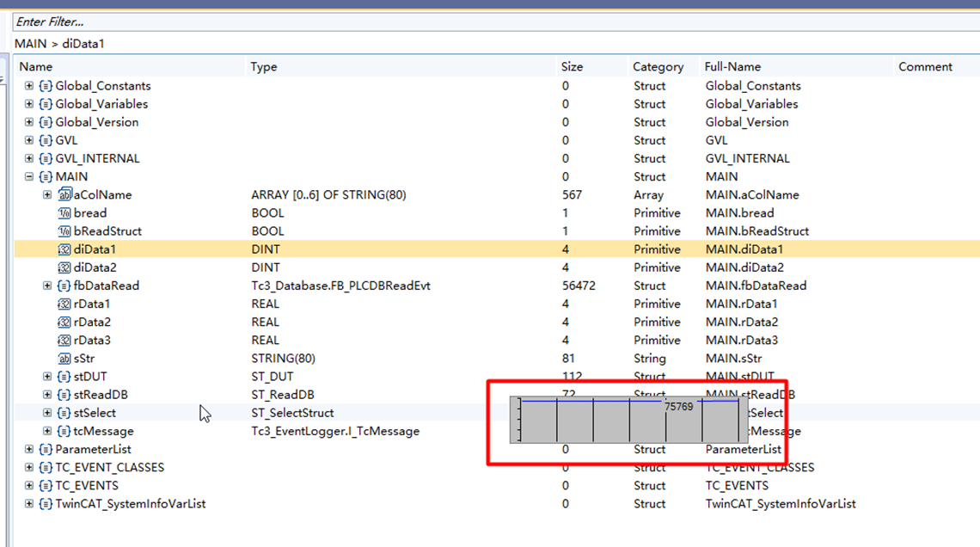Expand the ParameterList node

click(x=28, y=449)
